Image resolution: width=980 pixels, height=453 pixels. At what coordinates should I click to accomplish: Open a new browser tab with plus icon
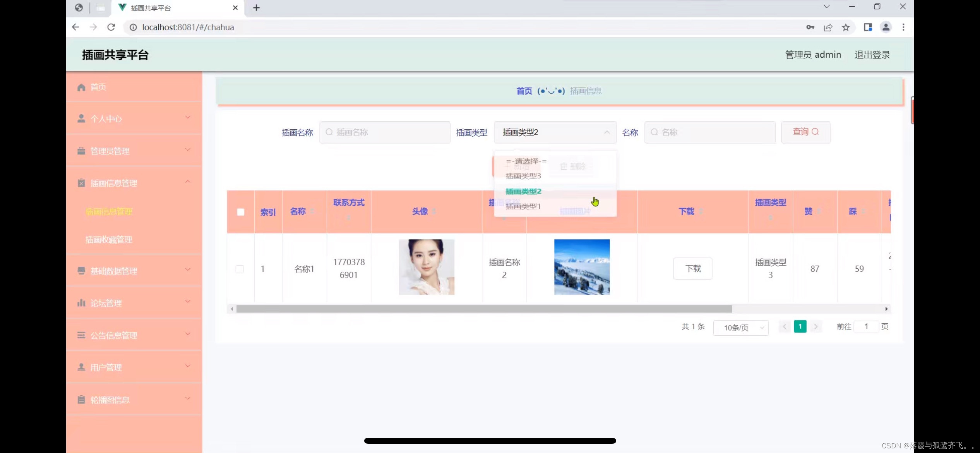256,8
